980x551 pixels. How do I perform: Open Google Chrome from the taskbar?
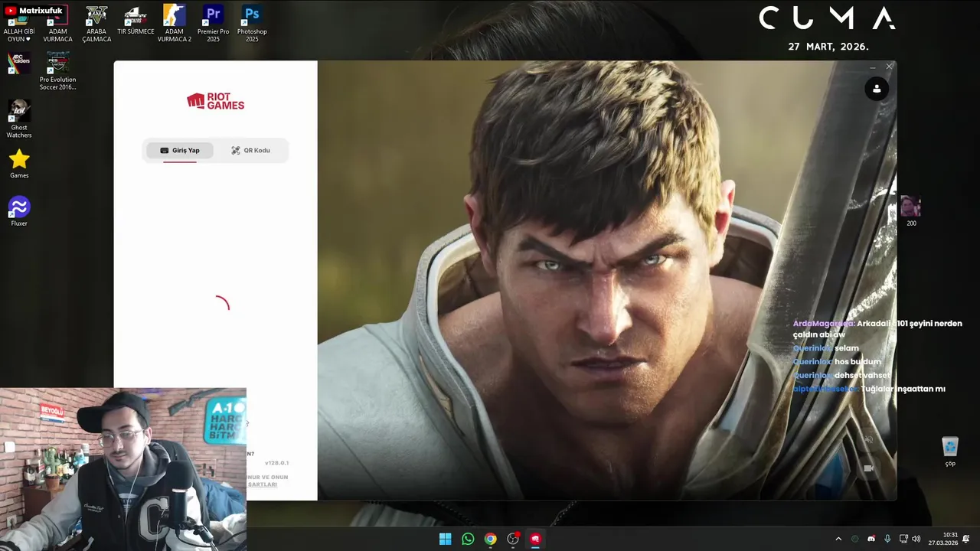[x=490, y=539]
